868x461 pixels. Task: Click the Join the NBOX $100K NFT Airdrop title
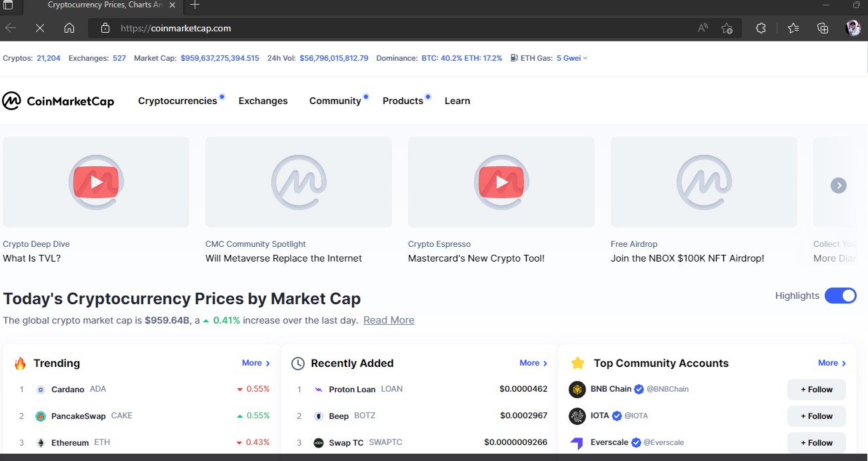click(x=687, y=258)
